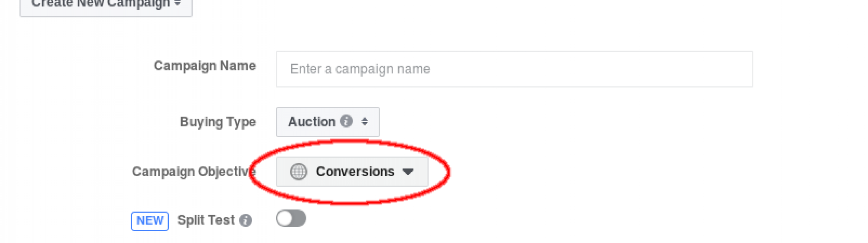Click the Campaign Objective label
Viewport: 868px width, 243px height.
pyautogui.click(x=194, y=172)
